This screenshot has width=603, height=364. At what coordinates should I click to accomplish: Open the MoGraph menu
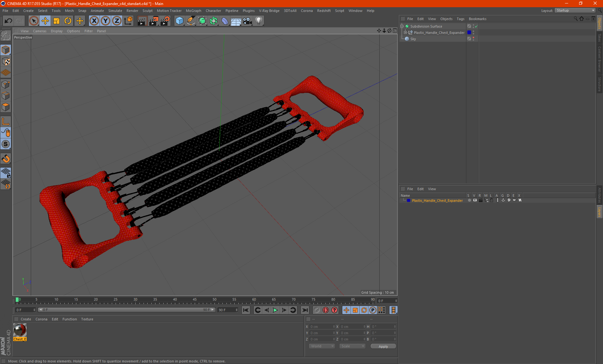tap(193, 11)
